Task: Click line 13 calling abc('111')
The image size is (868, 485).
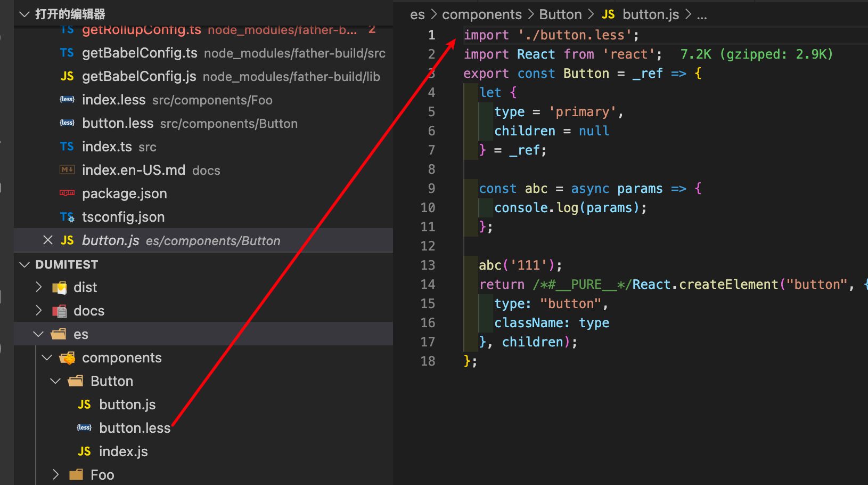Action: pyautogui.click(x=519, y=265)
